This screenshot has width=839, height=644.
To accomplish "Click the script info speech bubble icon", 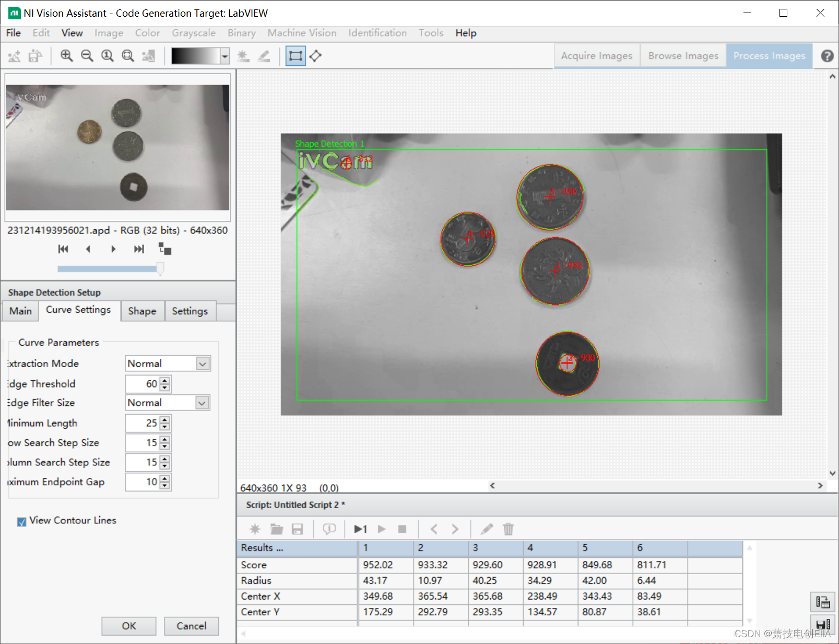I will 329,529.
